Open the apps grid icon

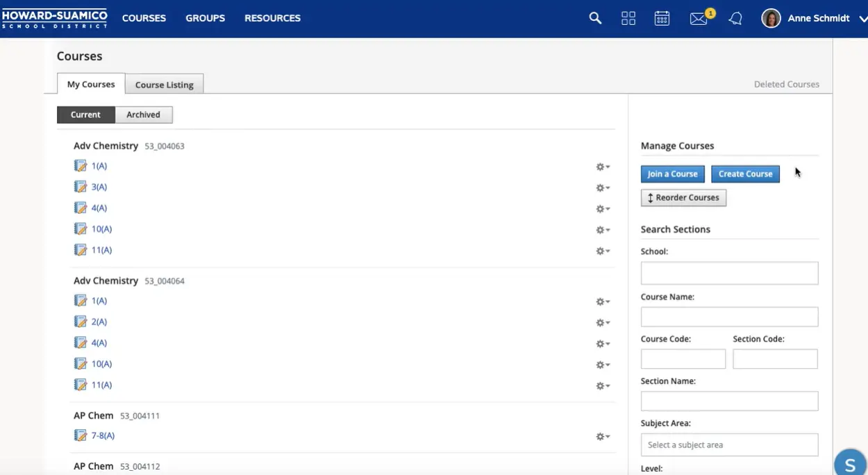click(628, 19)
